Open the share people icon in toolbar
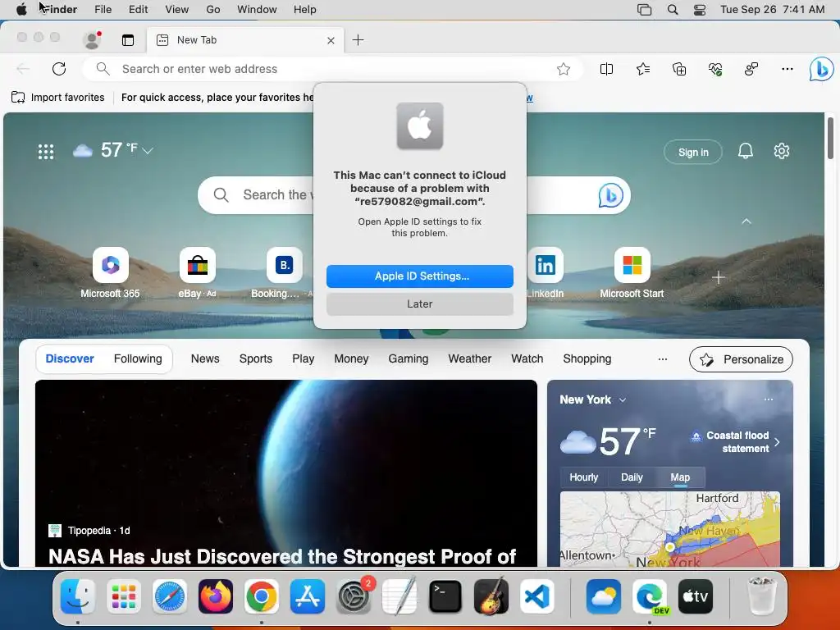This screenshot has width=840, height=630. pyautogui.click(x=751, y=69)
